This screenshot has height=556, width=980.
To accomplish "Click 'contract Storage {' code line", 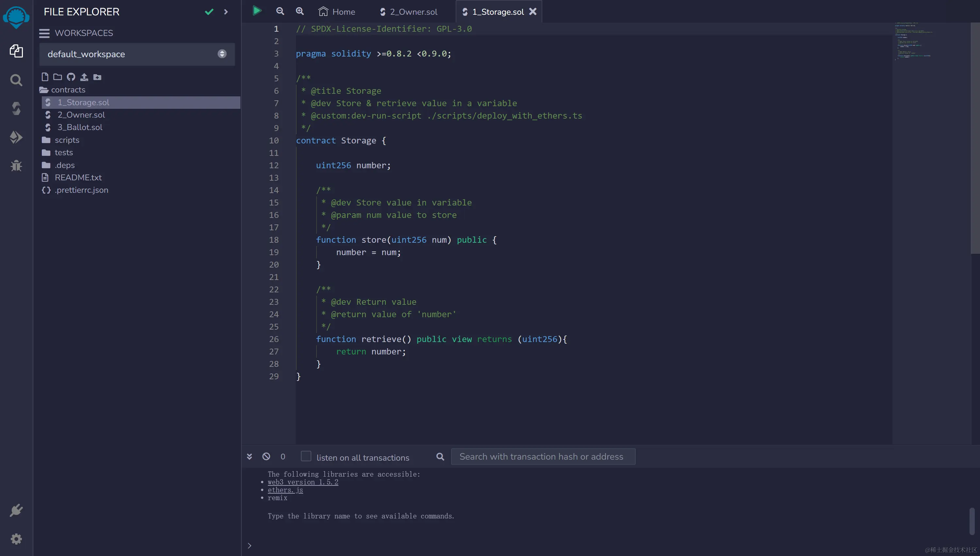I will tap(341, 140).
